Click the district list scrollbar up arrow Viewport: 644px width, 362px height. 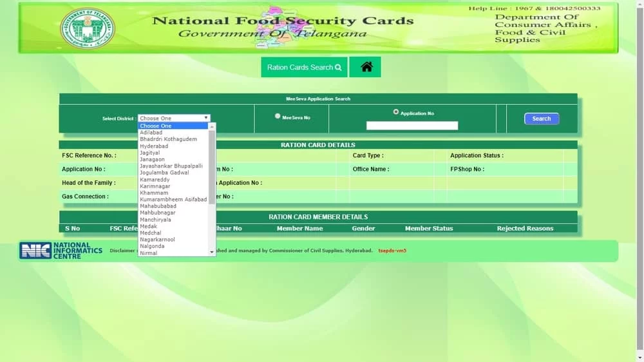tap(212, 126)
